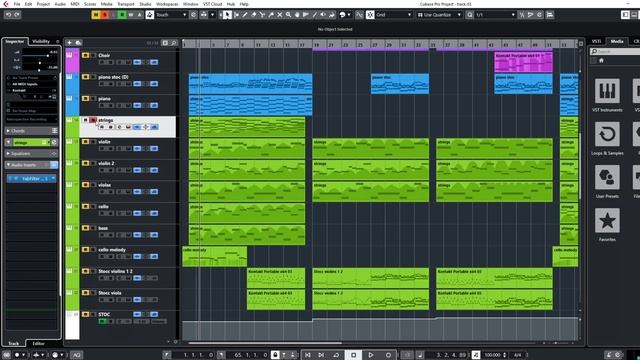Open the Transport menu
This screenshot has height=360, width=640.
tap(126, 4)
